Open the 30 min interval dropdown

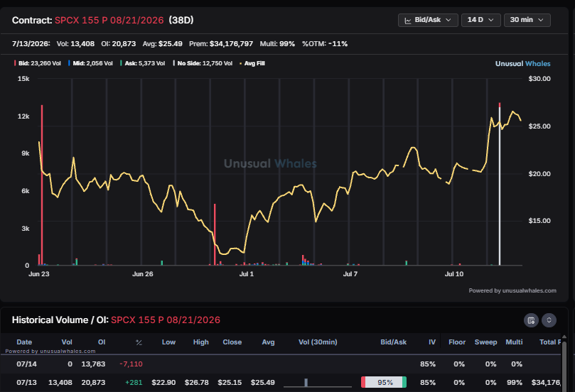(x=527, y=20)
